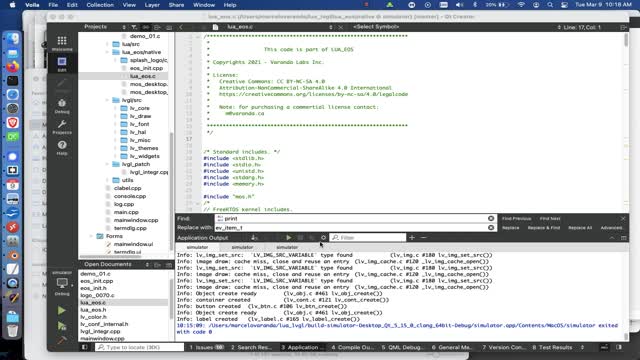Expand the lua/src folder

(107, 44)
